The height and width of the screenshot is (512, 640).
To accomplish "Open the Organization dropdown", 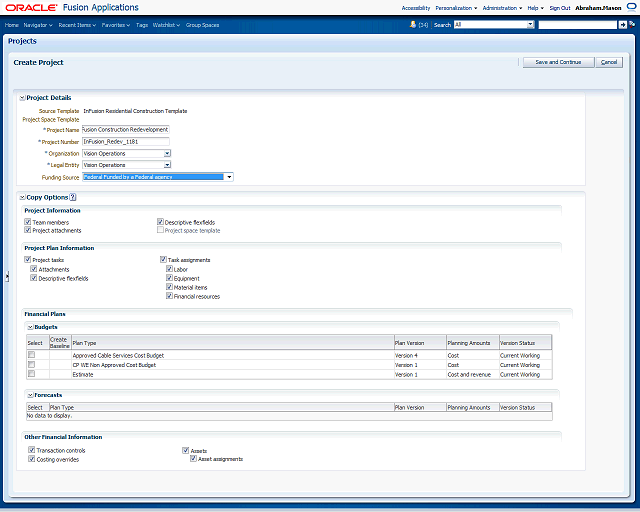I will [166, 154].
